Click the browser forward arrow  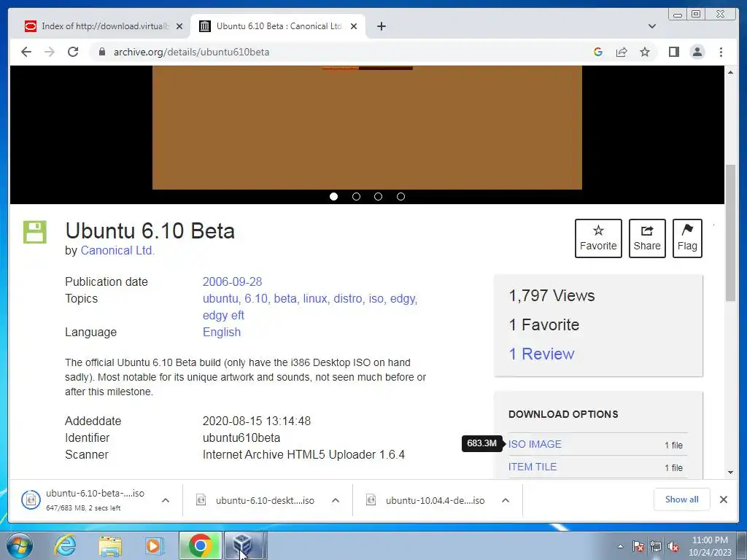pyautogui.click(x=50, y=52)
